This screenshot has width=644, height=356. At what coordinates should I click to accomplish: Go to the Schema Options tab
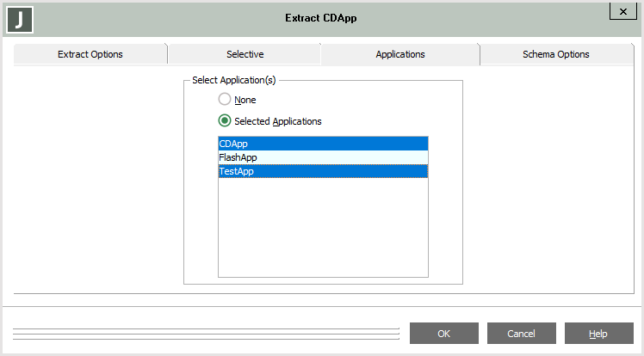(555, 54)
